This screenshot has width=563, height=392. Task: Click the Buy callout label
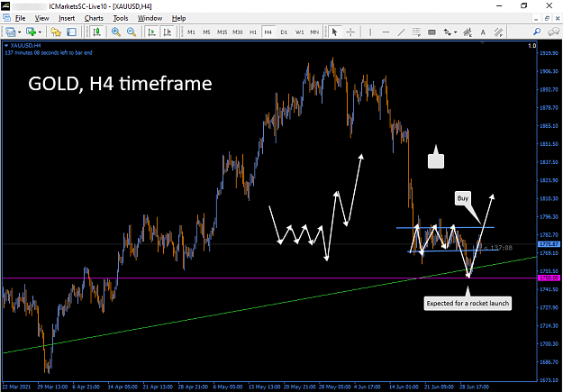point(463,198)
